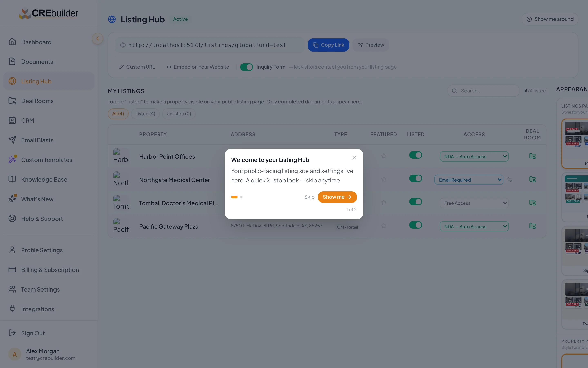Click the orange Show me button
Image resolution: width=588 pixels, height=368 pixels.
(337, 197)
